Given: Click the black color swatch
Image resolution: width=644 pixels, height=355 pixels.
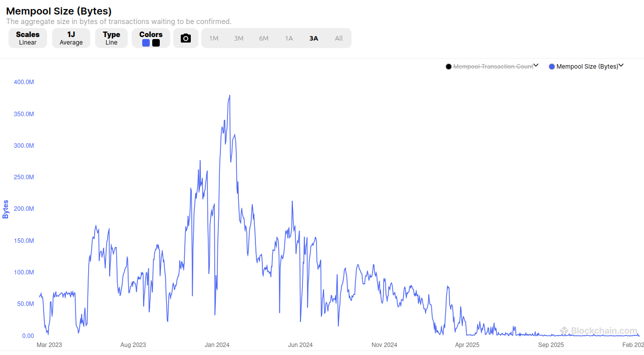Looking at the screenshot, I should coord(156,43).
